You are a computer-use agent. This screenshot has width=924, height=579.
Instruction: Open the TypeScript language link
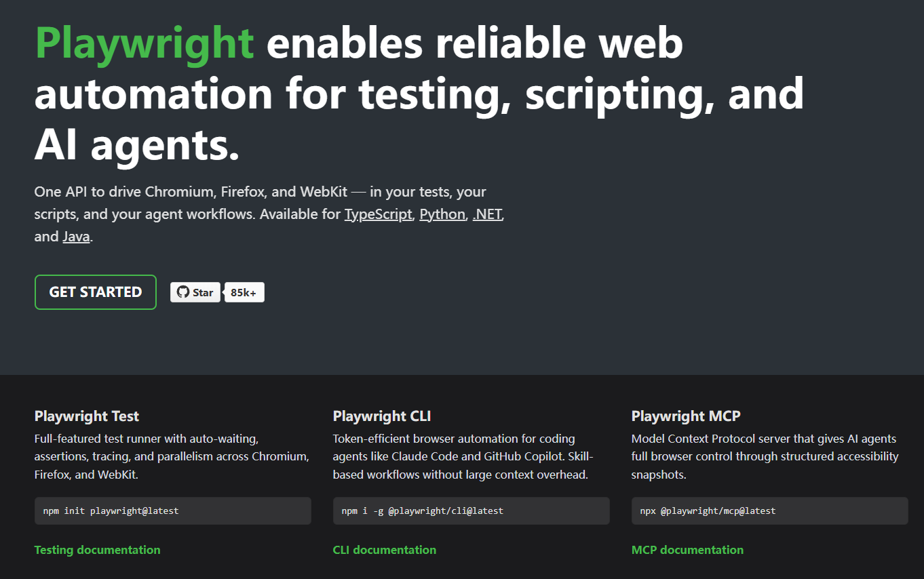pos(378,214)
